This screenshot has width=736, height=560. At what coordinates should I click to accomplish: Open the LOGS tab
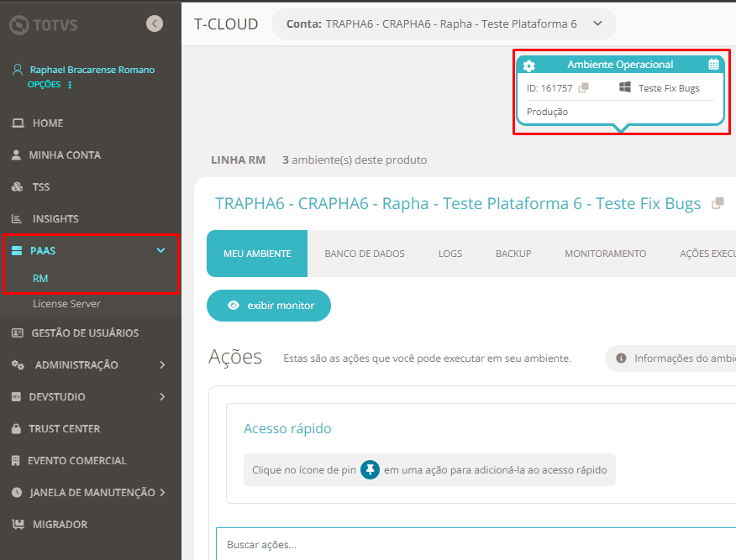tap(450, 254)
